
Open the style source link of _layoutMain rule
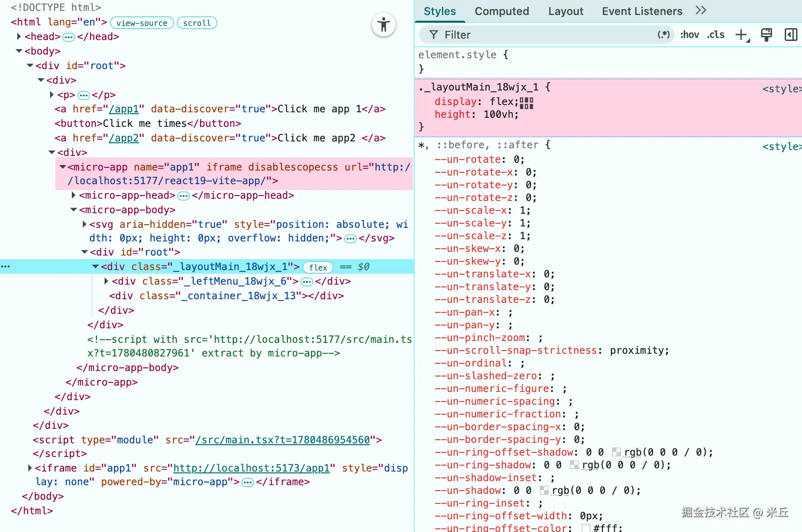click(x=782, y=89)
